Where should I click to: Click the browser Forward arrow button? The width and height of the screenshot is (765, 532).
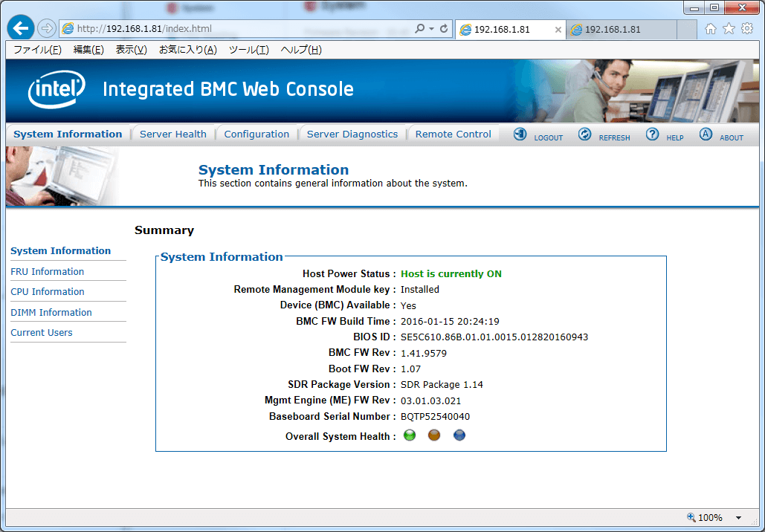46,29
